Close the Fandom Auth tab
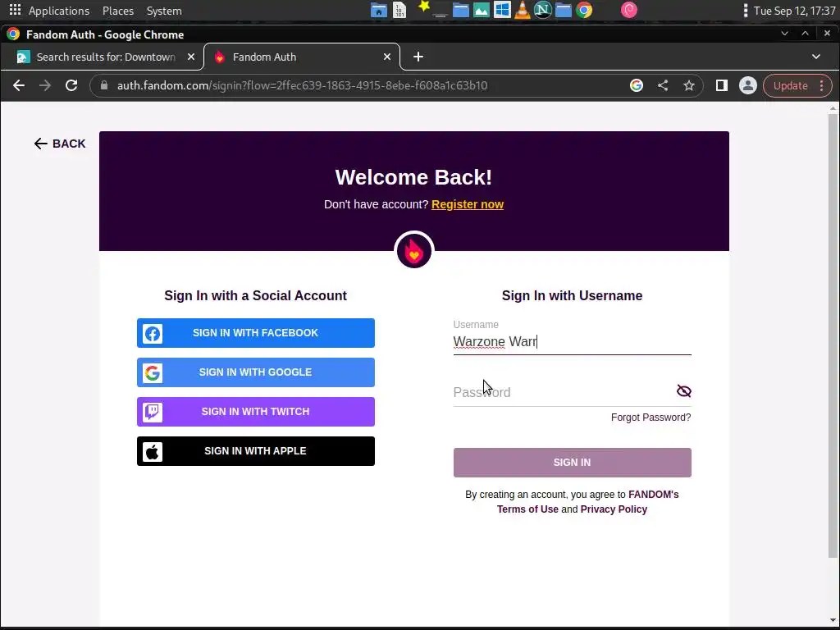The width and height of the screenshot is (840, 630). tap(387, 57)
